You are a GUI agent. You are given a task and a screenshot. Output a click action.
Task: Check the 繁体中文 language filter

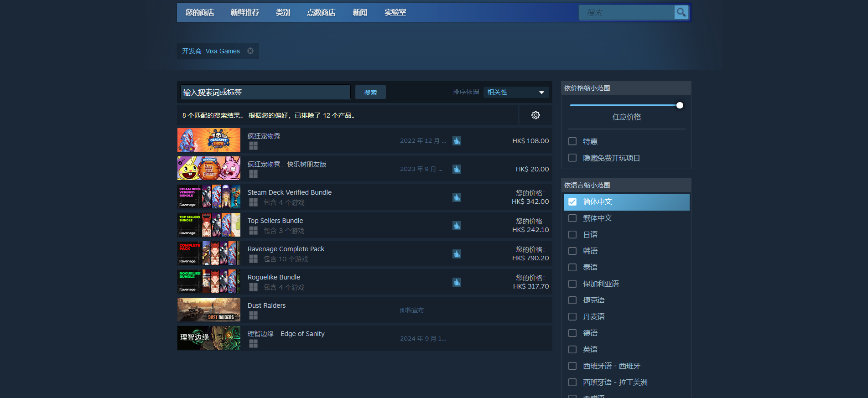pos(572,218)
